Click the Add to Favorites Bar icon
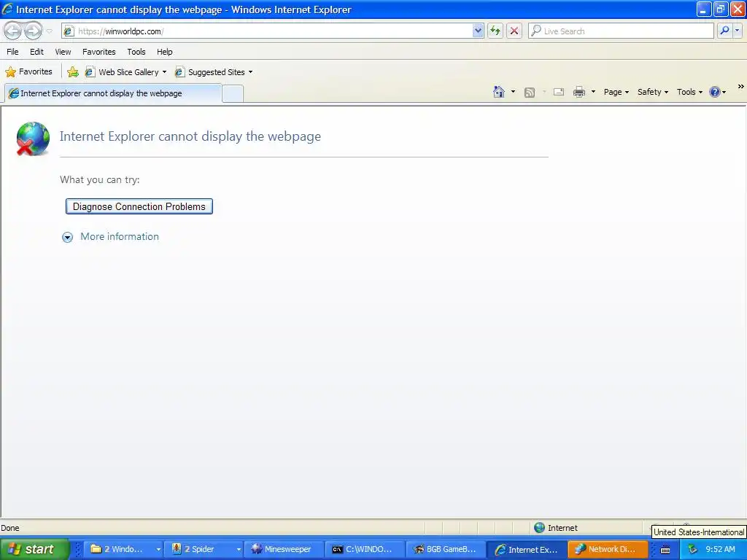 tap(73, 72)
